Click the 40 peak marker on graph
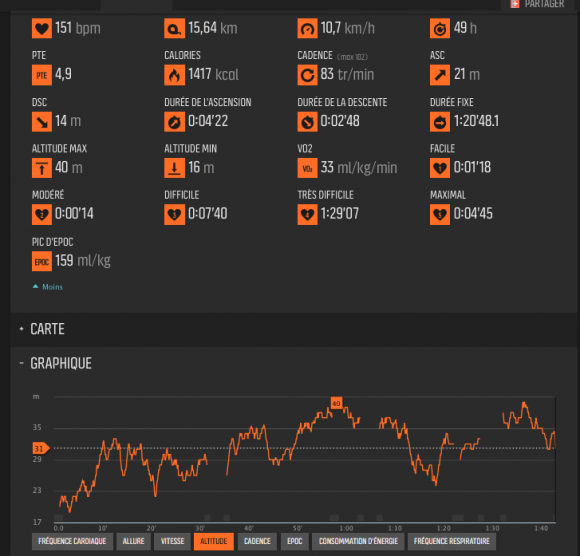This screenshot has width=580, height=556. [x=336, y=403]
